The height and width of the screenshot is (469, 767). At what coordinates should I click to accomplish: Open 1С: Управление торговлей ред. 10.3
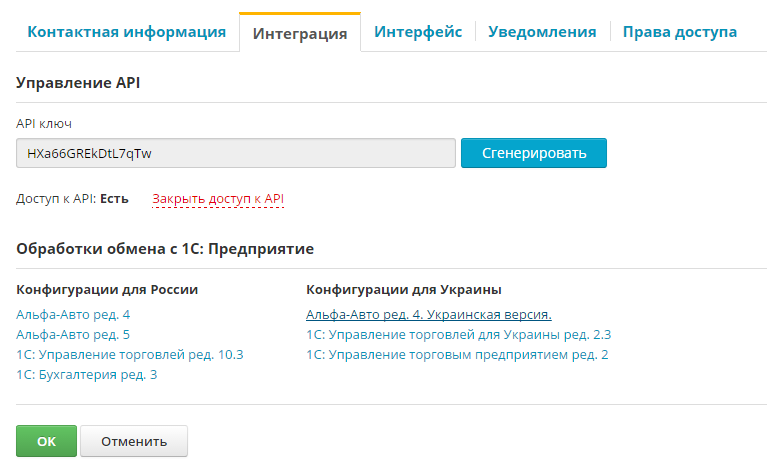tap(130, 354)
